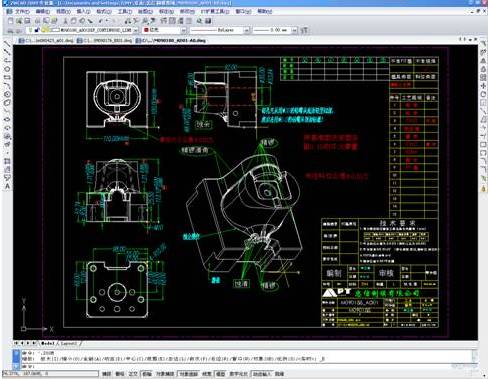Screen dimensions: 489x379
Task: Click the Save icon in the standard toolbar
Action: 27,21
